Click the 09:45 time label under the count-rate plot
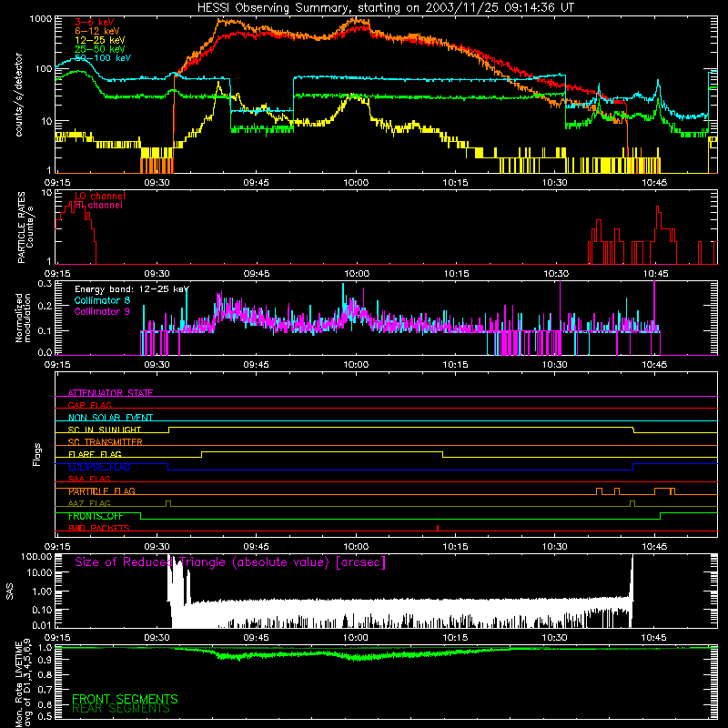The image size is (728, 728). click(x=257, y=183)
